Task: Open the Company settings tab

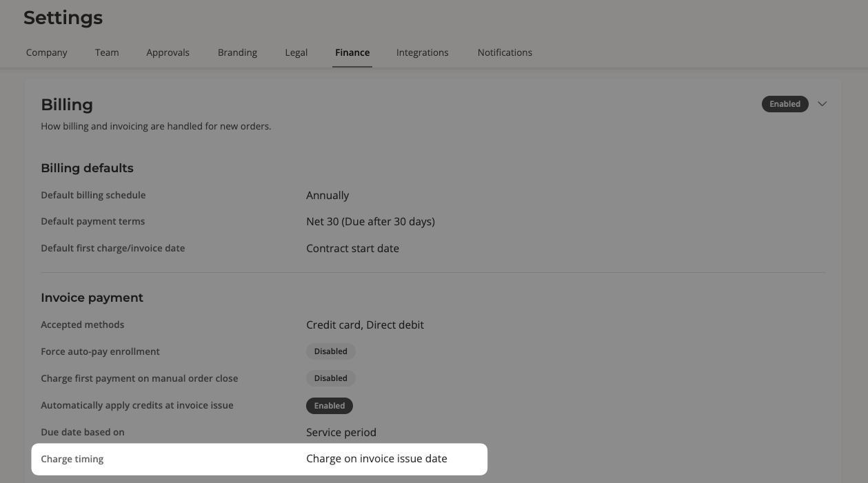Action: [x=47, y=52]
